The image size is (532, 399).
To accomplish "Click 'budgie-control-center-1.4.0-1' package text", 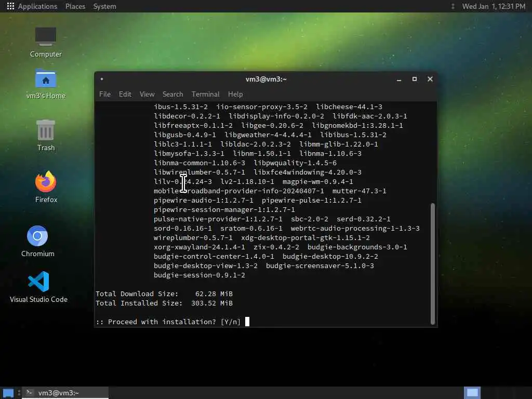I will click(214, 257).
